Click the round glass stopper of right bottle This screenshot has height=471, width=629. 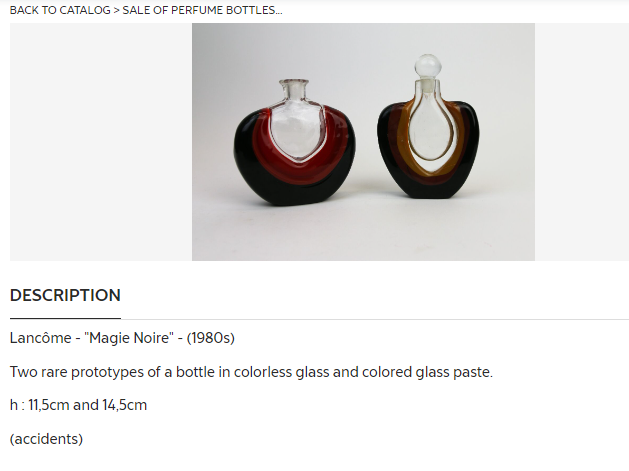coord(427,66)
